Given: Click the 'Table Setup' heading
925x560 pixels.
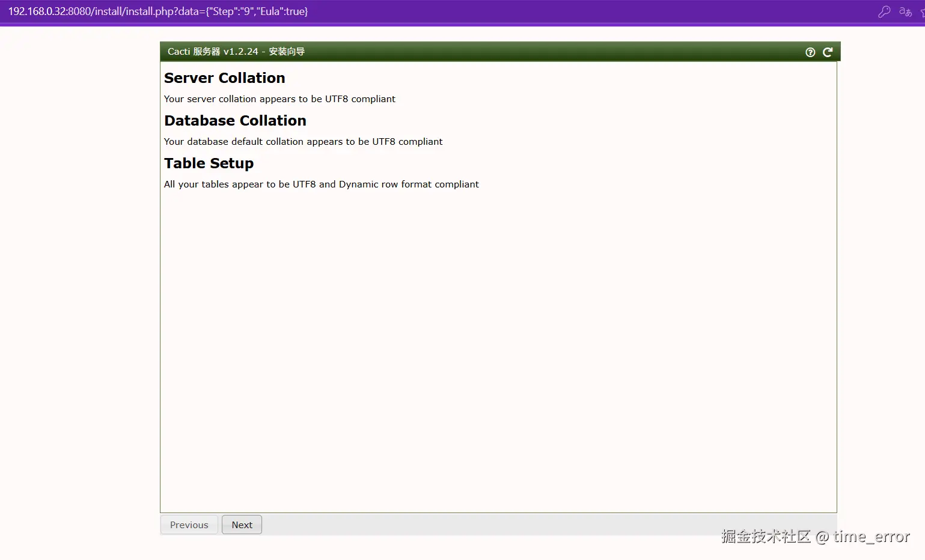Looking at the screenshot, I should point(209,163).
